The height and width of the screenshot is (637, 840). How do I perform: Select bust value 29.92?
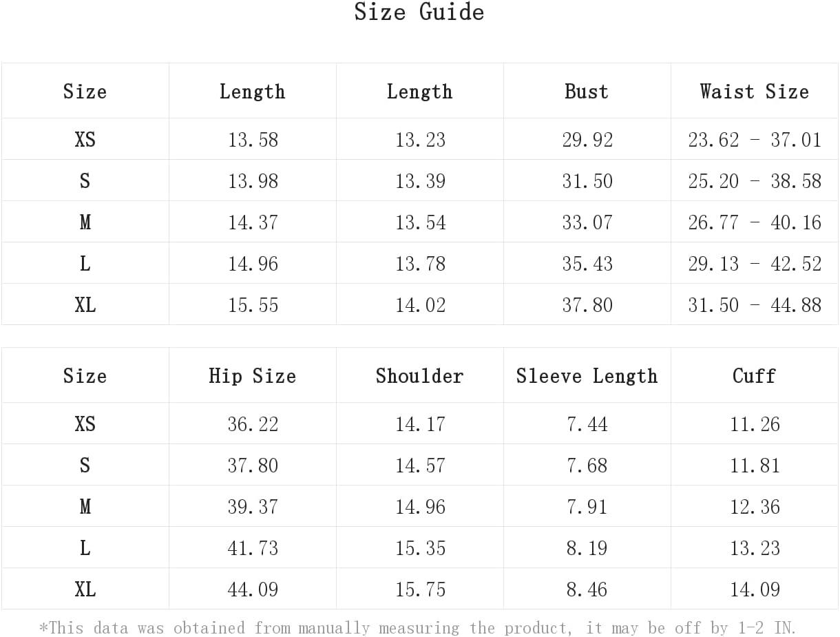point(587,140)
